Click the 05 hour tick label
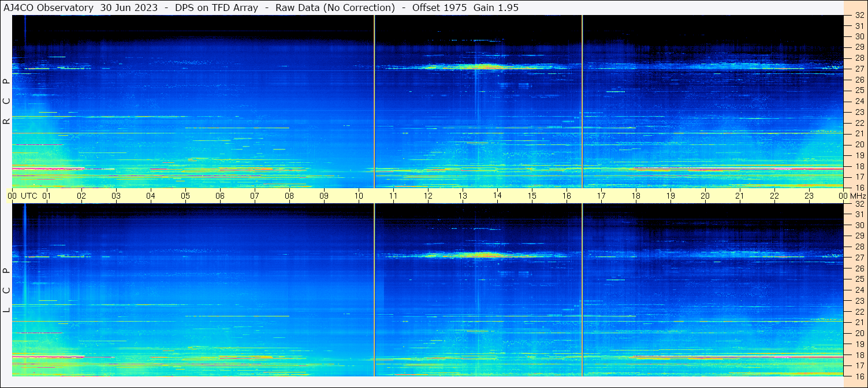Viewport: 868px width, 388px height. (x=185, y=196)
